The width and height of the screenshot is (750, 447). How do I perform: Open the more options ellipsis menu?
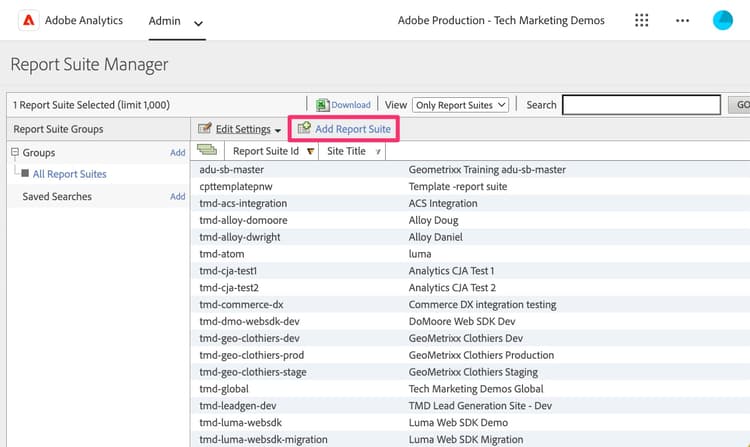click(x=683, y=20)
